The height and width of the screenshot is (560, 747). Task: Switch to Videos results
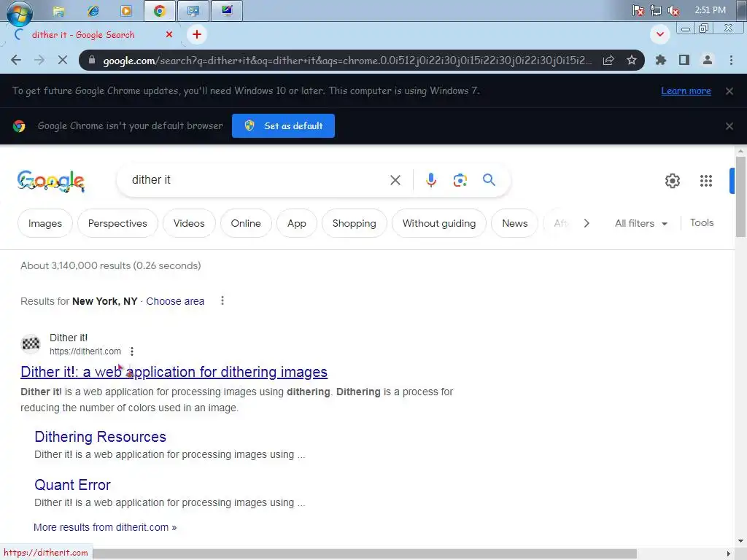(x=189, y=223)
